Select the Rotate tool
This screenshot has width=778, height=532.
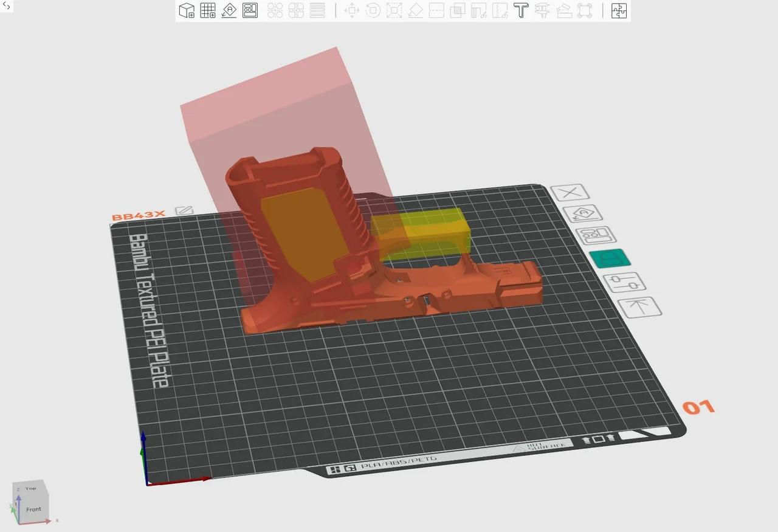pyautogui.click(x=373, y=10)
